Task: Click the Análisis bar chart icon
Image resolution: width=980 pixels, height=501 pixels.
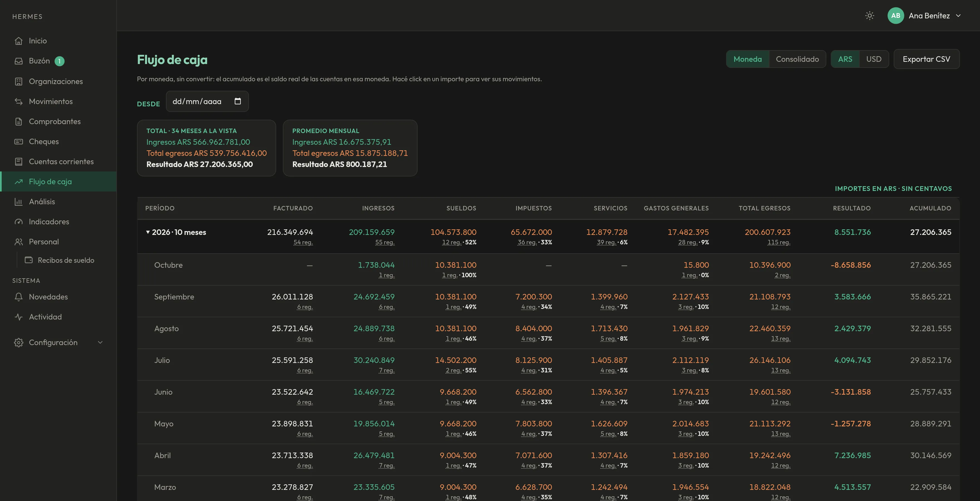Action: click(x=19, y=202)
